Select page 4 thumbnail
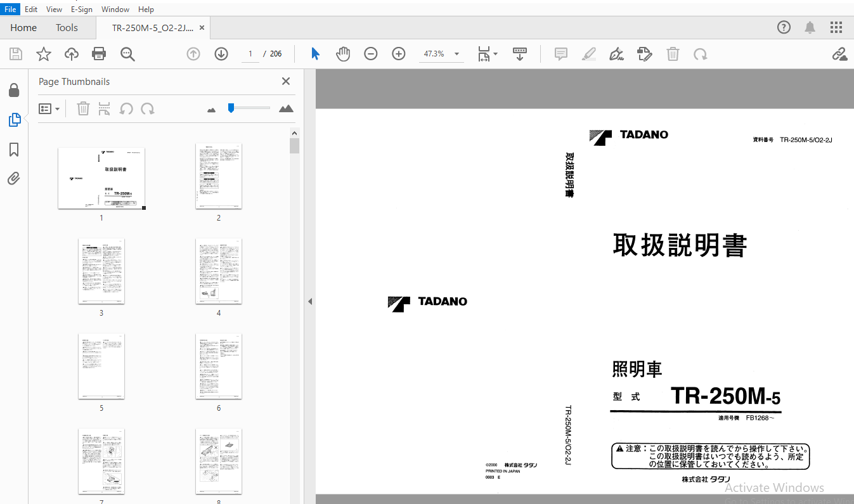This screenshot has width=854, height=504. tap(219, 271)
